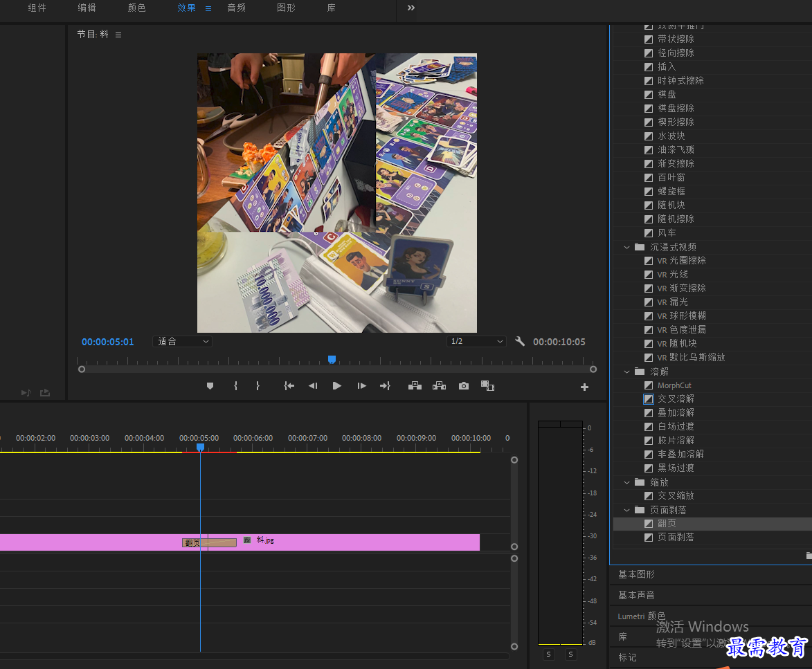Select the 时钟式擦除 transition

[680, 81]
